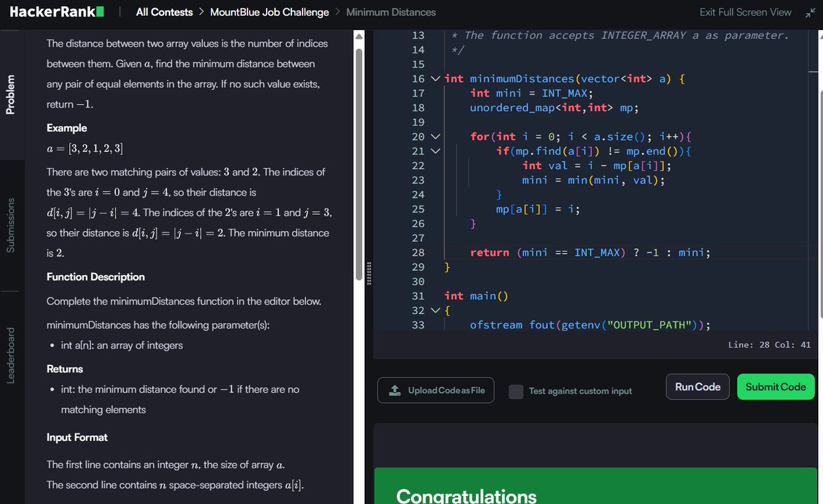The width and height of the screenshot is (823, 504).
Task: Click 'int main()' code line
Action: point(475,296)
